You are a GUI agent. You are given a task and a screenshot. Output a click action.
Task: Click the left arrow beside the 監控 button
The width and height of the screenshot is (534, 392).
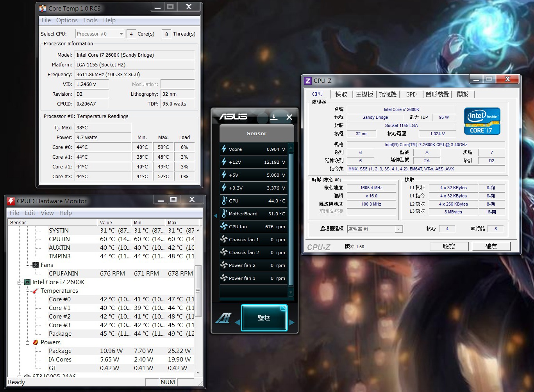[237, 322]
